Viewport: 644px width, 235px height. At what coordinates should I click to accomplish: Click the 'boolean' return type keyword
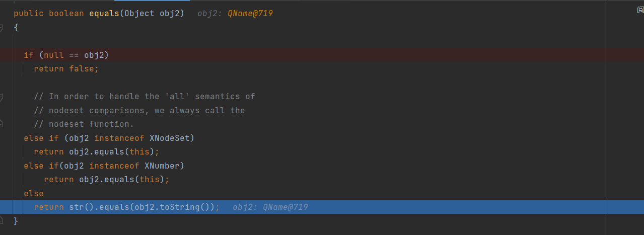click(x=66, y=14)
